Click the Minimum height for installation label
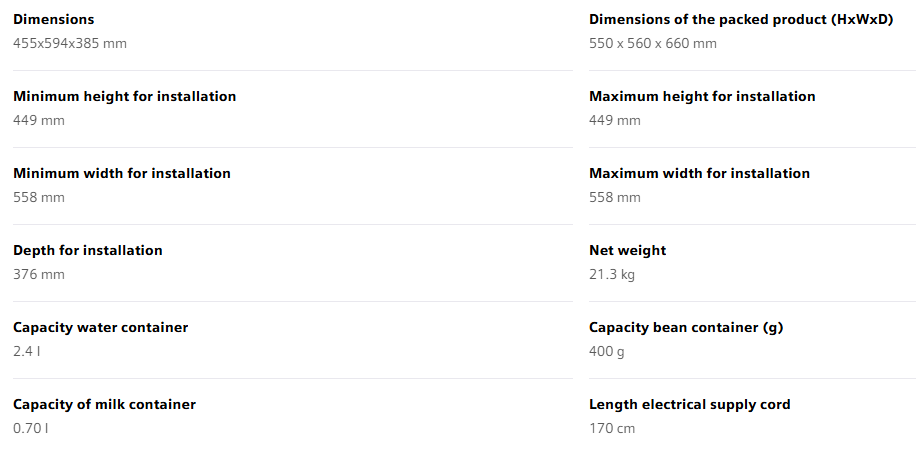Viewport: 916px width, 464px height. [125, 97]
